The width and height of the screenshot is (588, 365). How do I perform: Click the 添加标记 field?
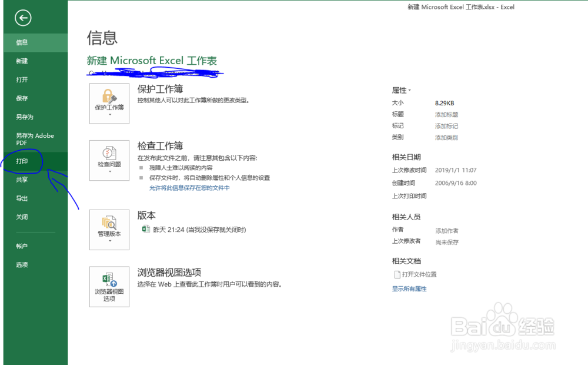coord(446,126)
